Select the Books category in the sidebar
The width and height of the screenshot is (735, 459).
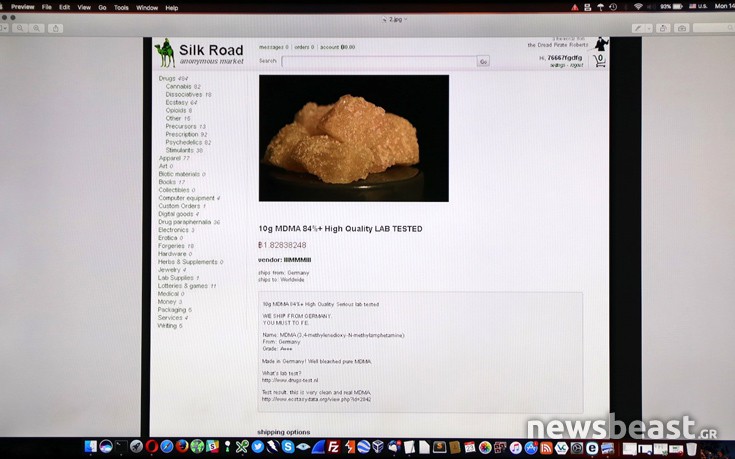coord(167,182)
